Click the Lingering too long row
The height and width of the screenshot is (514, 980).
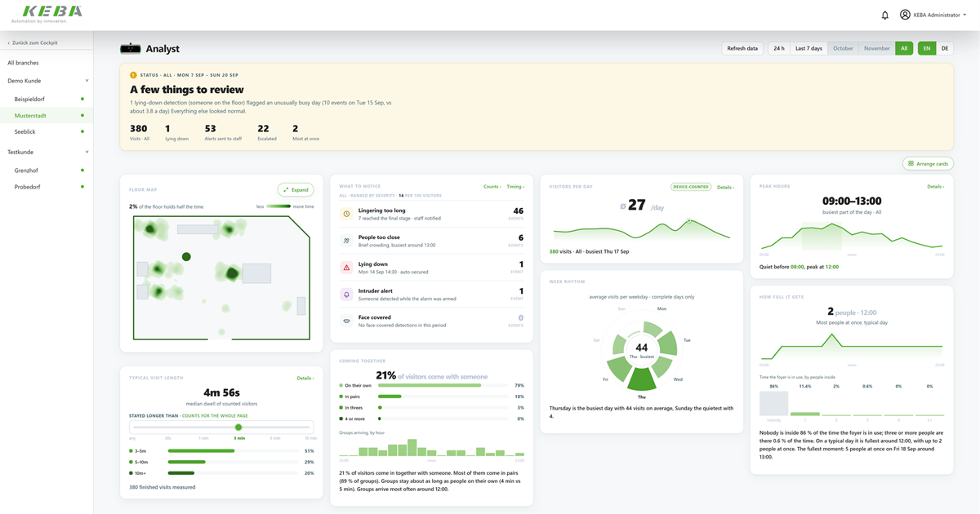431,214
